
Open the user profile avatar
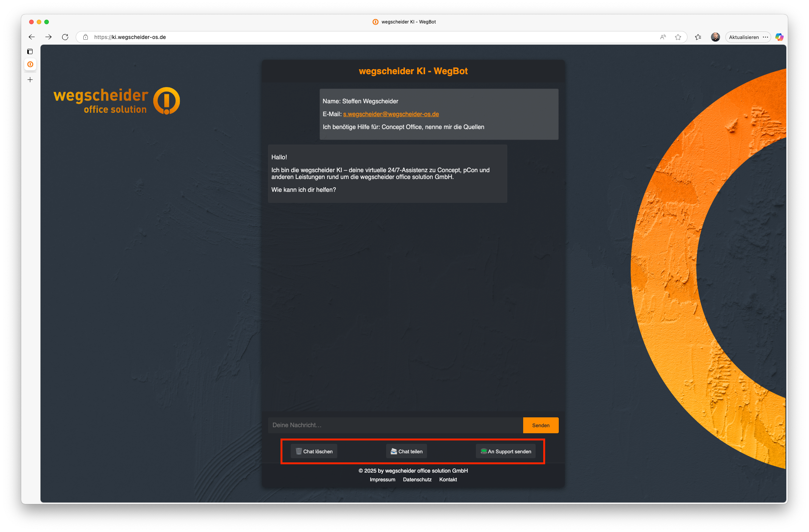[x=715, y=37]
